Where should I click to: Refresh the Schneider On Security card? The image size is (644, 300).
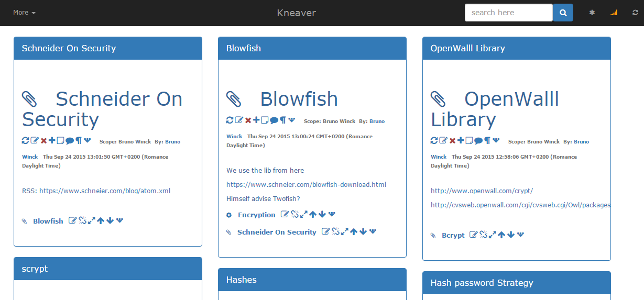[25, 140]
